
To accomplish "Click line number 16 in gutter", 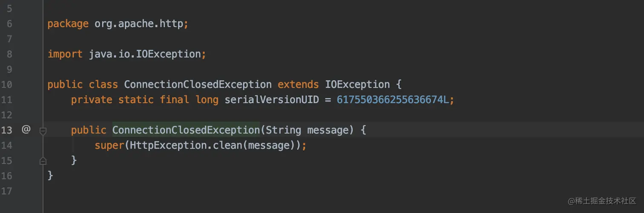I will [6, 176].
